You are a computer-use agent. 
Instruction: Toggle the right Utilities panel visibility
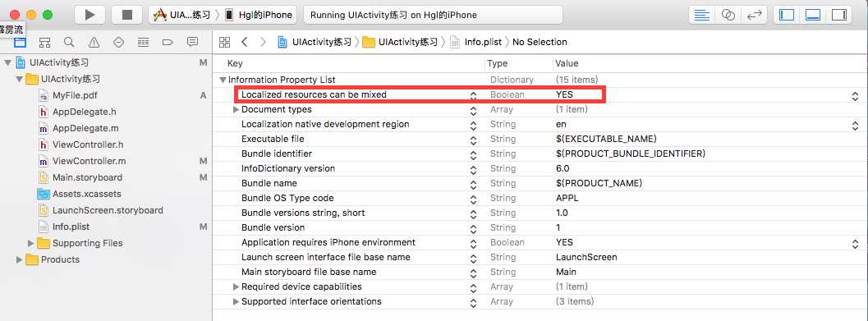pos(839,15)
